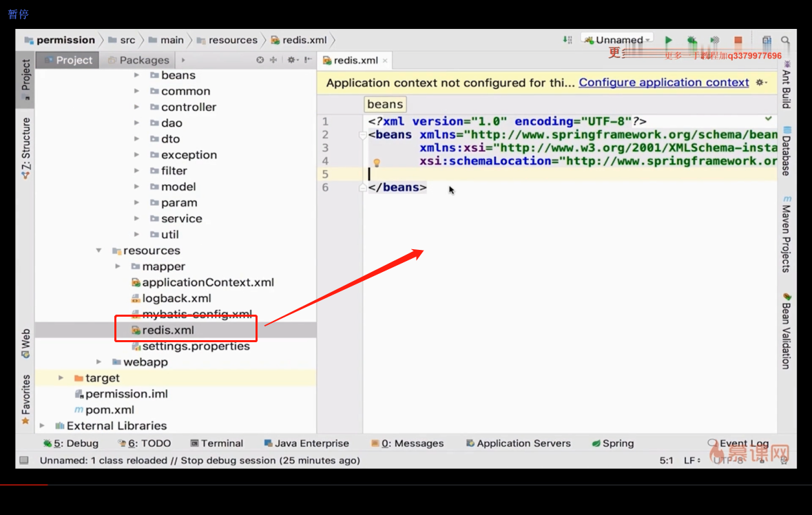The height and width of the screenshot is (515, 812).
Task: Open Java Enterprise tool window
Action: coord(306,443)
